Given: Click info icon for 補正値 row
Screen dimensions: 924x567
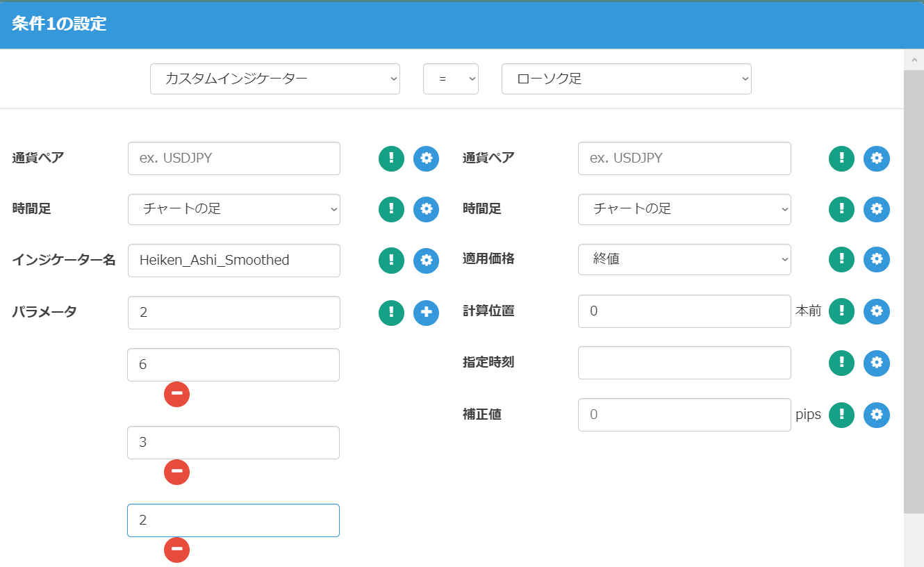Looking at the screenshot, I should pyautogui.click(x=841, y=415).
